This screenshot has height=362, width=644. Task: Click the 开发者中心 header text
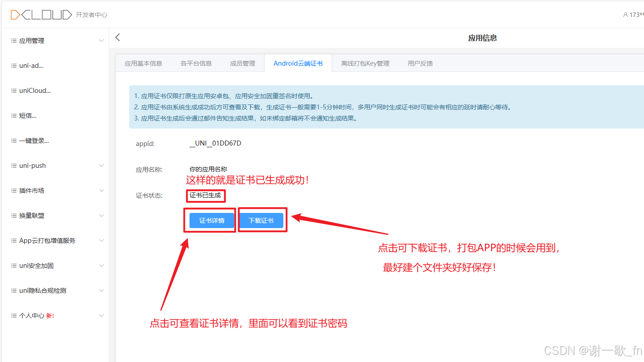click(92, 15)
